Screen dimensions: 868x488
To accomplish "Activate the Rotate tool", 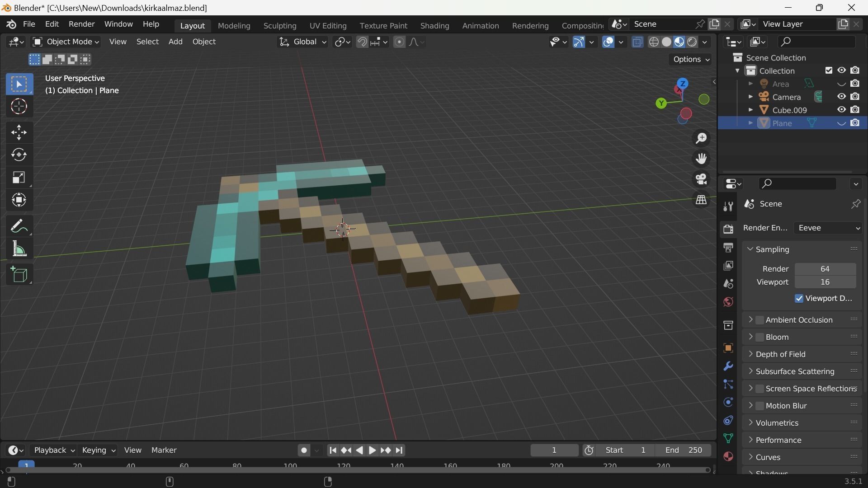I will point(19,155).
